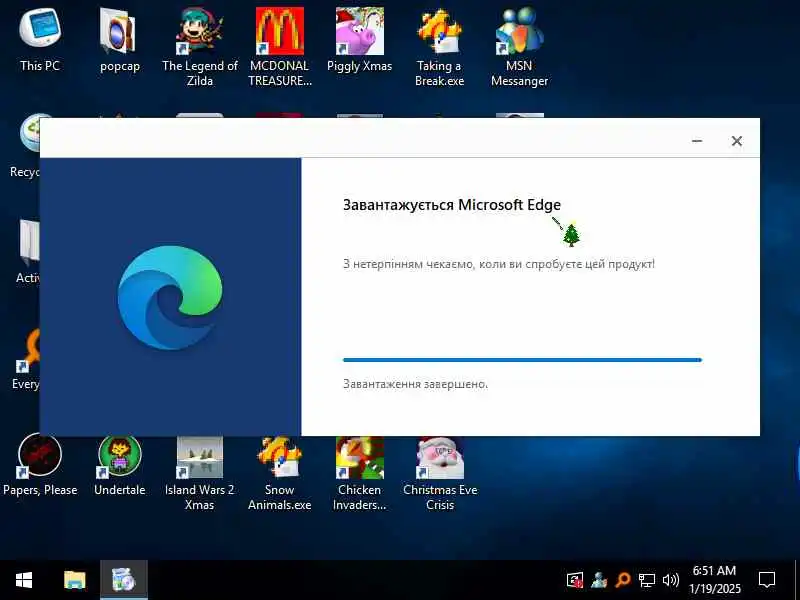
Task: Open Island Wars 2 Xmas shortcut
Action: click(x=199, y=472)
